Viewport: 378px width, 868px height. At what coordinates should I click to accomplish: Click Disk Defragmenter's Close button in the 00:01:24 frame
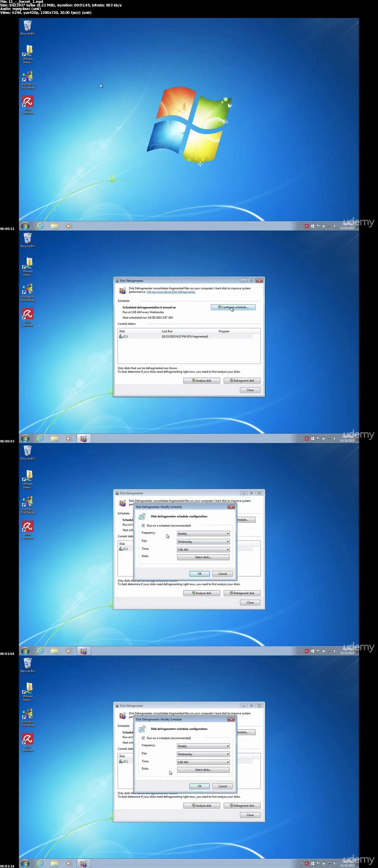(x=250, y=815)
